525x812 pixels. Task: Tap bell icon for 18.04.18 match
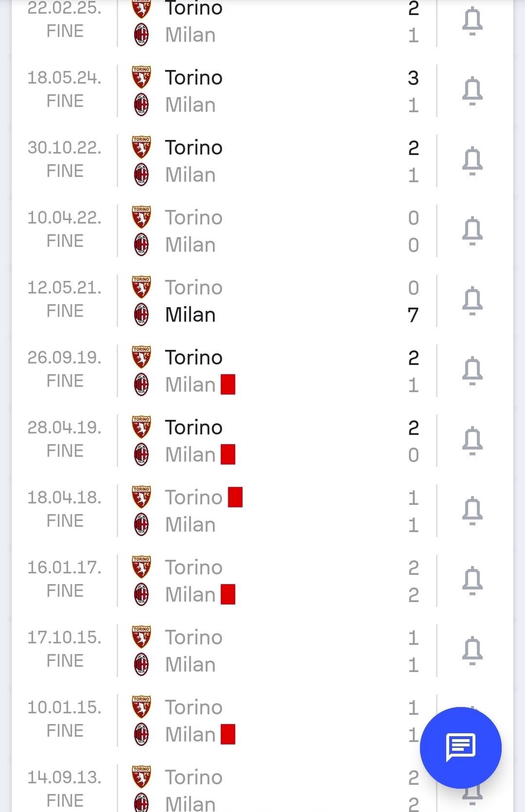pos(472,511)
